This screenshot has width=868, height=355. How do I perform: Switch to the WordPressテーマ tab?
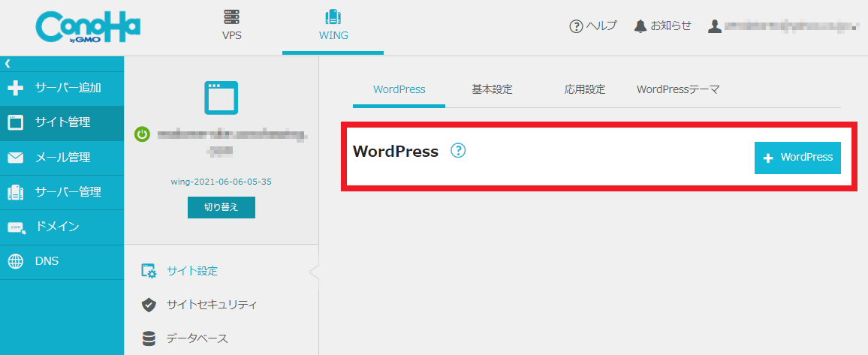pyautogui.click(x=678, y=89)
